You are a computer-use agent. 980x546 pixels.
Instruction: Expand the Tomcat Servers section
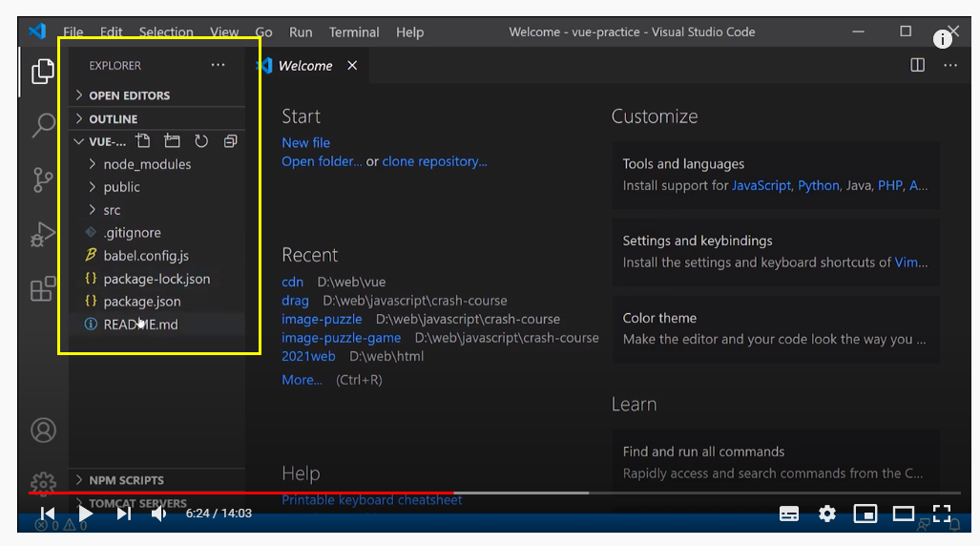coord(156,503)
